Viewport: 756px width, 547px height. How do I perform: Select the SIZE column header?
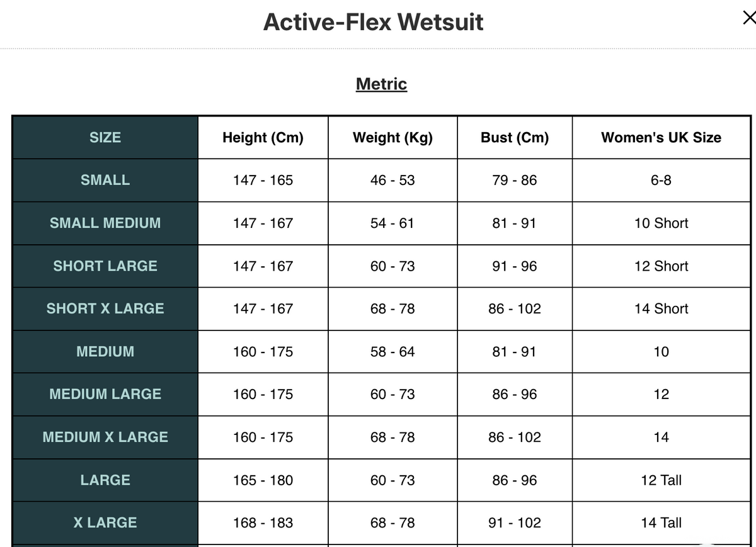click(105, 137)
